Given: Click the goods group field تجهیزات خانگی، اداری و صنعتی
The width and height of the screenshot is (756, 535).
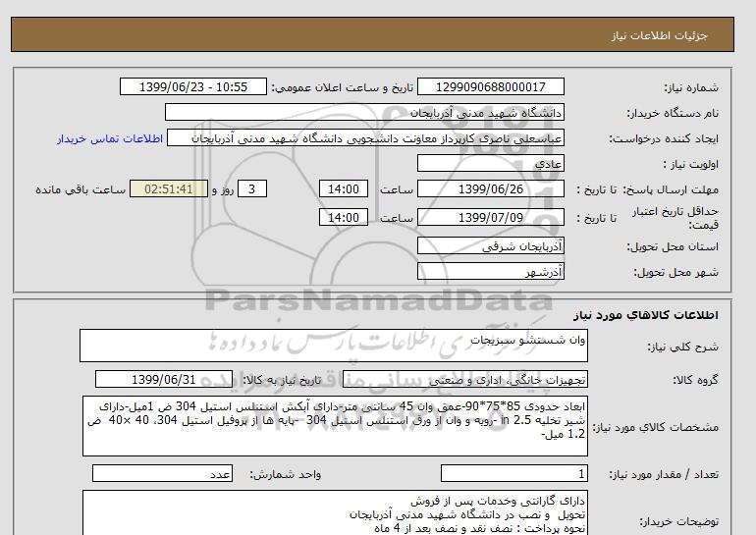Looking at the screenshot, I should point(465,380).
